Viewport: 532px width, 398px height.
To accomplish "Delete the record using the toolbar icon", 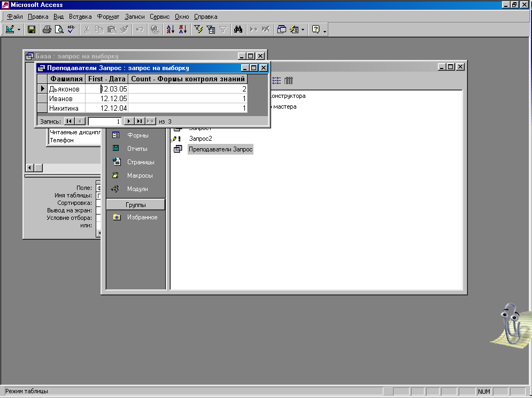I will [266, 29].
